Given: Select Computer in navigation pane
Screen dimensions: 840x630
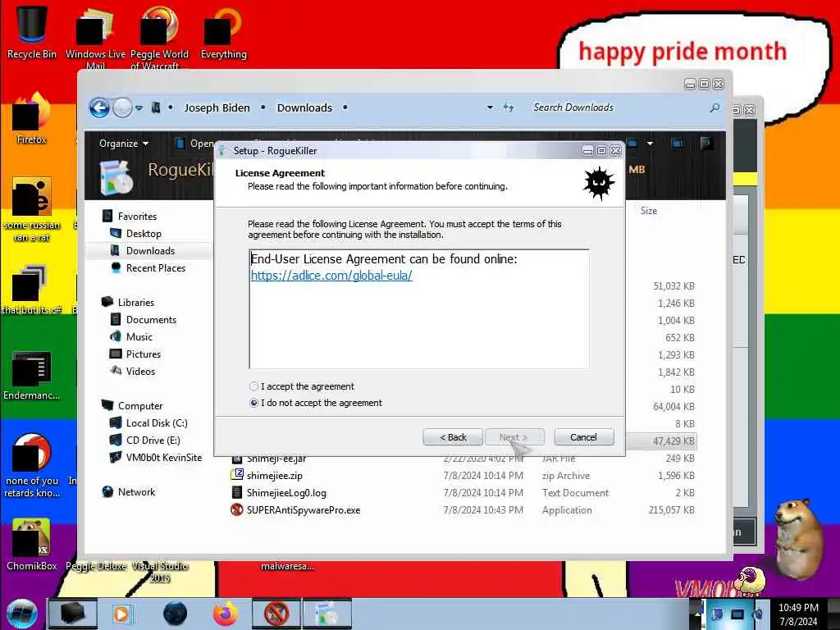Looking at the screenshot, I should [x=139, y=405].
